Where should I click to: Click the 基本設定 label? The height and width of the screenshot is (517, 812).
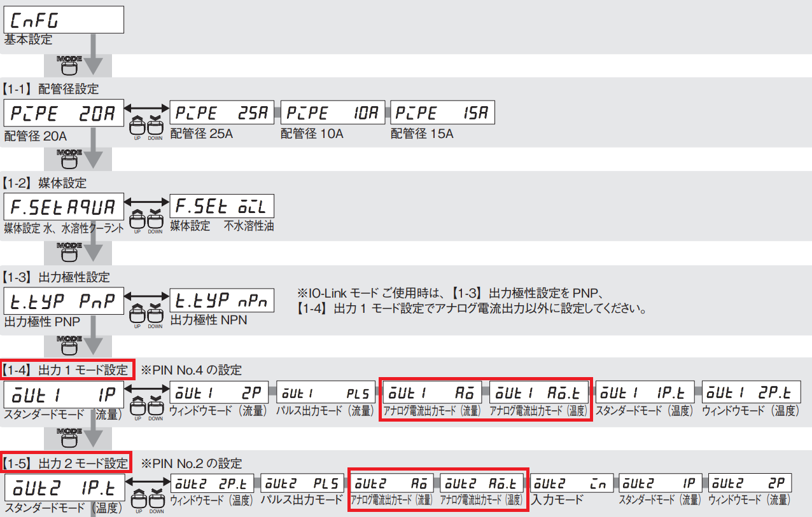[28, 39]
